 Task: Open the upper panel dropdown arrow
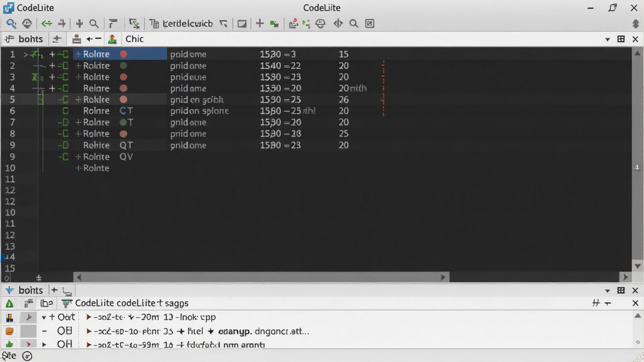pyautogui.click(x=608, y=40)
